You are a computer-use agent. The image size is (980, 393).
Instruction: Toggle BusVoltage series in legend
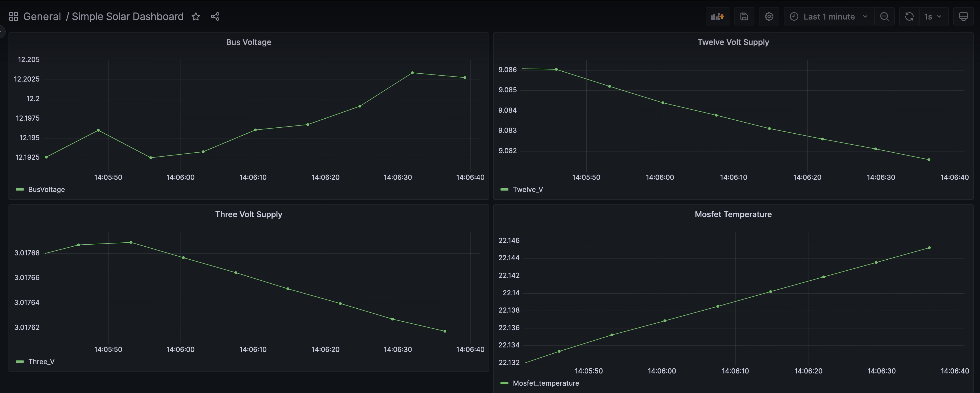pyautogui.click(x=46, y=189)
